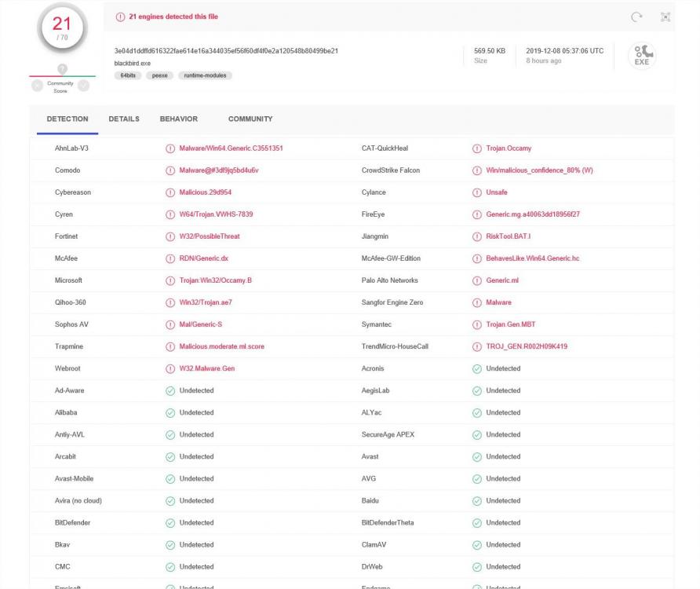This screenshot has height=589, width=700.
Task: Click the Jiangmin RiskTool.BAT.l result
Action: point(508,236)
